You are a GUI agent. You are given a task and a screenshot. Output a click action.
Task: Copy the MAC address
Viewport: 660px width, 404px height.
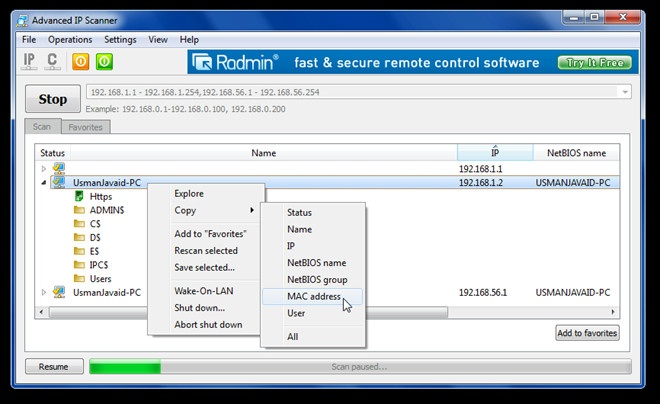313,296
